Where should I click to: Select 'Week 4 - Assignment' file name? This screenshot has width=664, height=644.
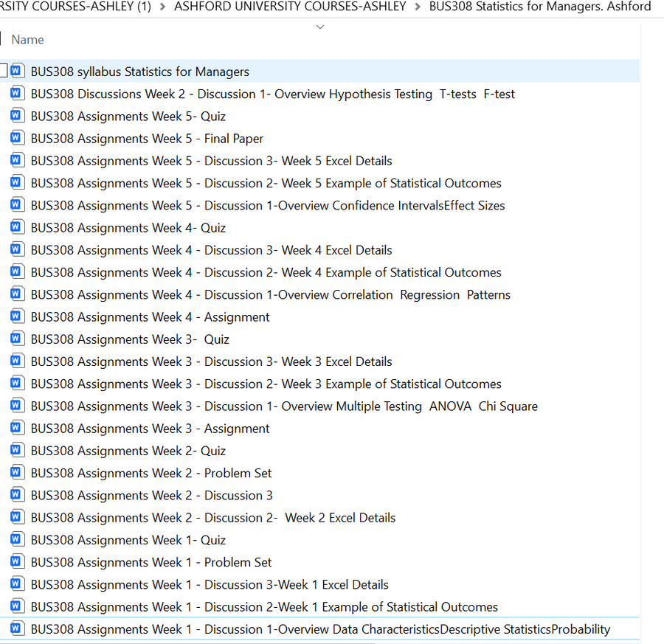150,317
